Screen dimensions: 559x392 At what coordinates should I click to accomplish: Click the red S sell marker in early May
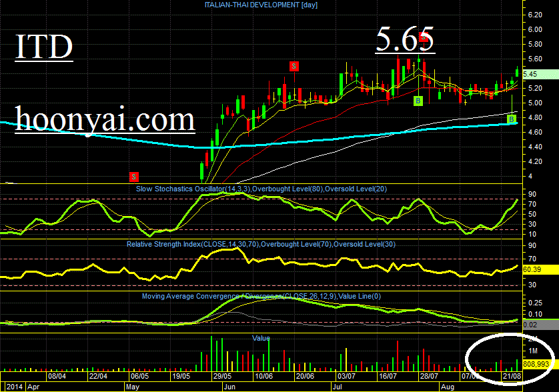133,177
